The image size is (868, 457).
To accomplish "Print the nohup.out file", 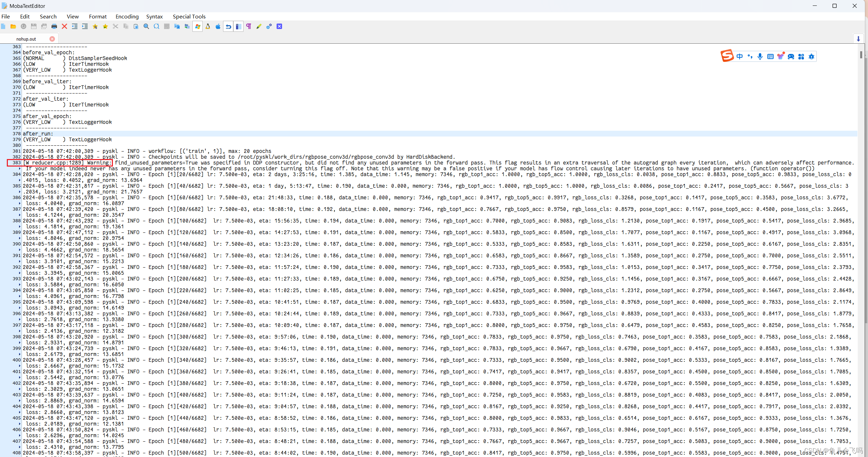I will (54, 26).
